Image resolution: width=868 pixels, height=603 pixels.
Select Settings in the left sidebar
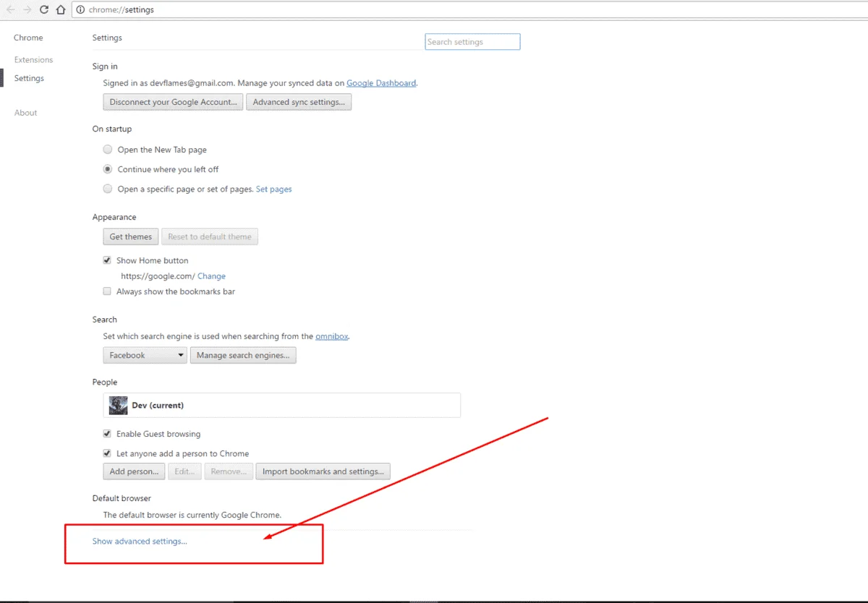29,78
